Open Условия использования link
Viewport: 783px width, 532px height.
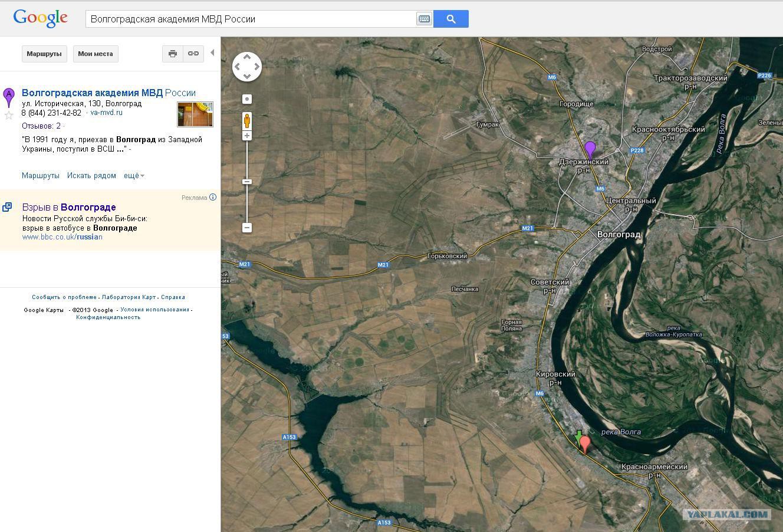tap(155, 310)
